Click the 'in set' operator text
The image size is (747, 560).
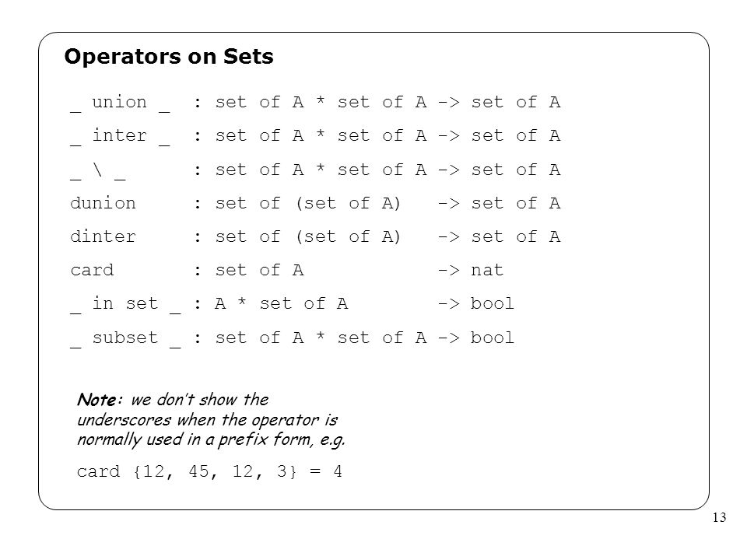click(x=124, y=303)
